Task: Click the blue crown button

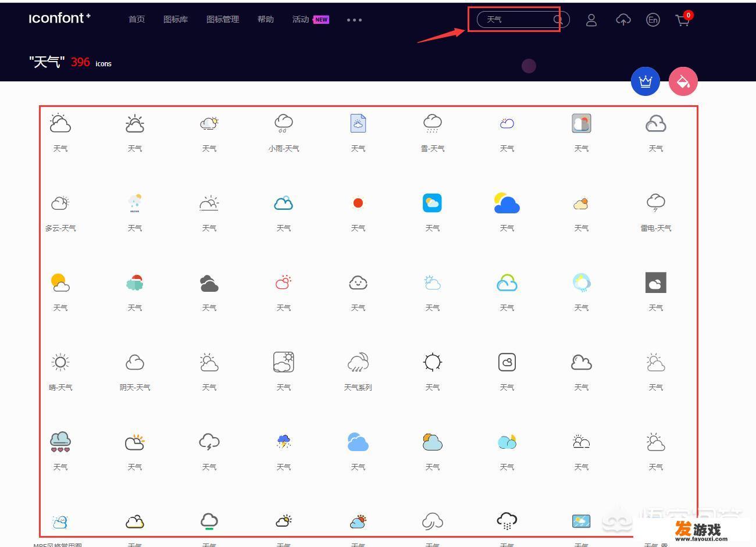Action: [x=646, y=81]
